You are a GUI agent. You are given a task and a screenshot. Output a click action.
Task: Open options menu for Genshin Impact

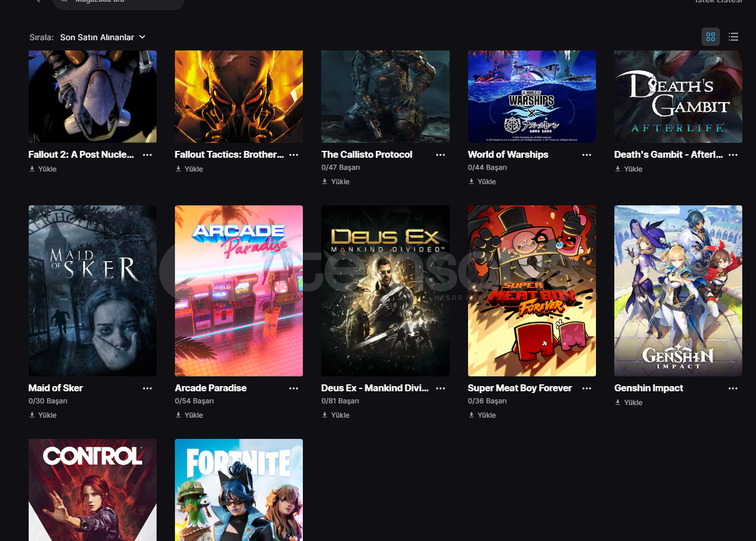[733, 388]
